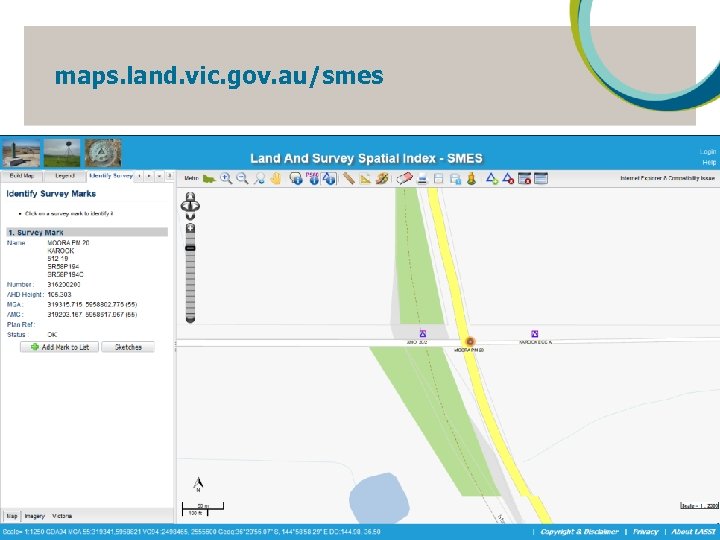Image resolution: width=720 pixels, height=540 pixels.
Task: Click the add survey mark triangle icon
Action: (x=492, y=178)
